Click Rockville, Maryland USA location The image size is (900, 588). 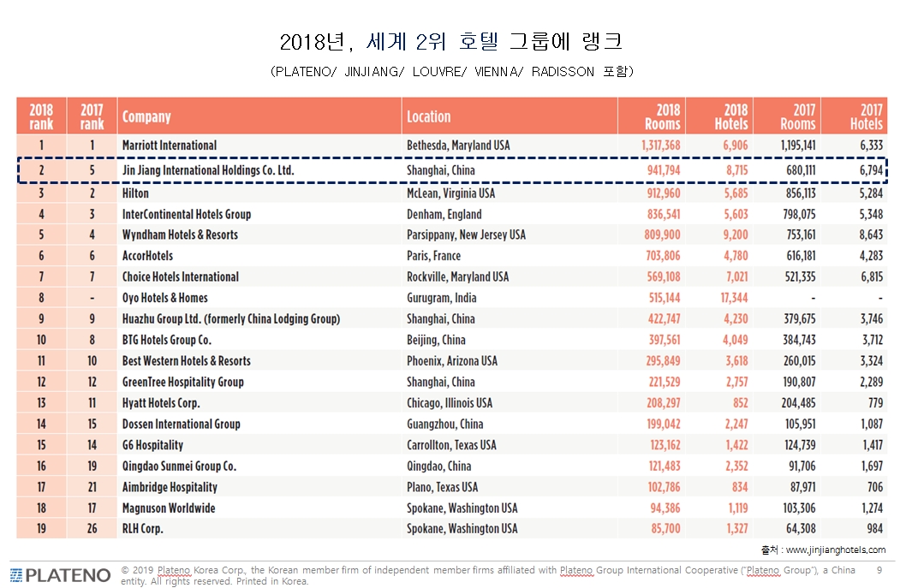pyautogui.click(x=457, y=277)
